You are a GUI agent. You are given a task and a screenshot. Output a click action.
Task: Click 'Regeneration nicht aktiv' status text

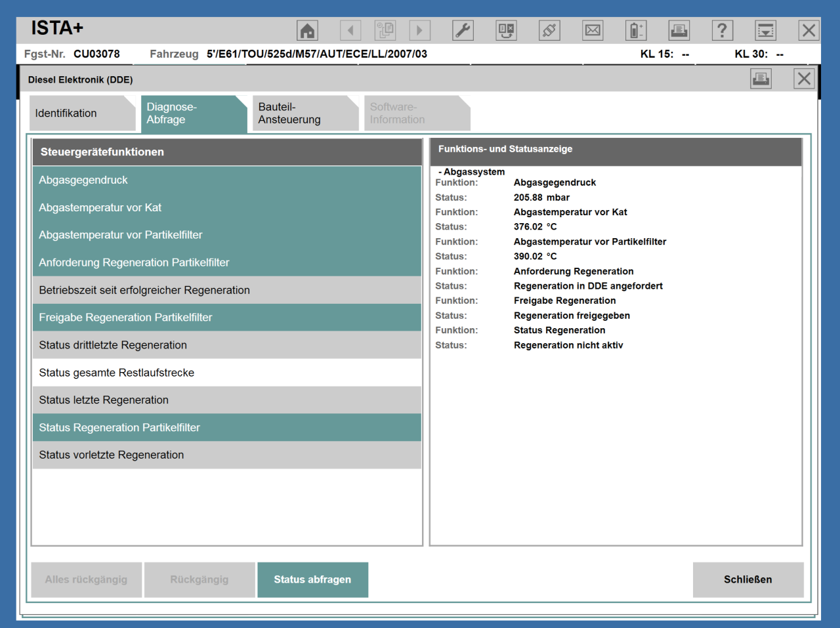click(x=568, y=345)
